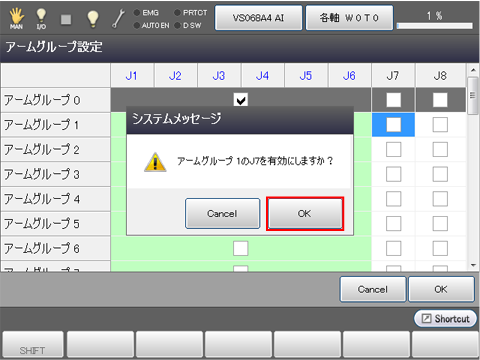This screenshot has width=480, height=360.
Task: Select the アームグループ 4 row label
Action: pos(56,199)
